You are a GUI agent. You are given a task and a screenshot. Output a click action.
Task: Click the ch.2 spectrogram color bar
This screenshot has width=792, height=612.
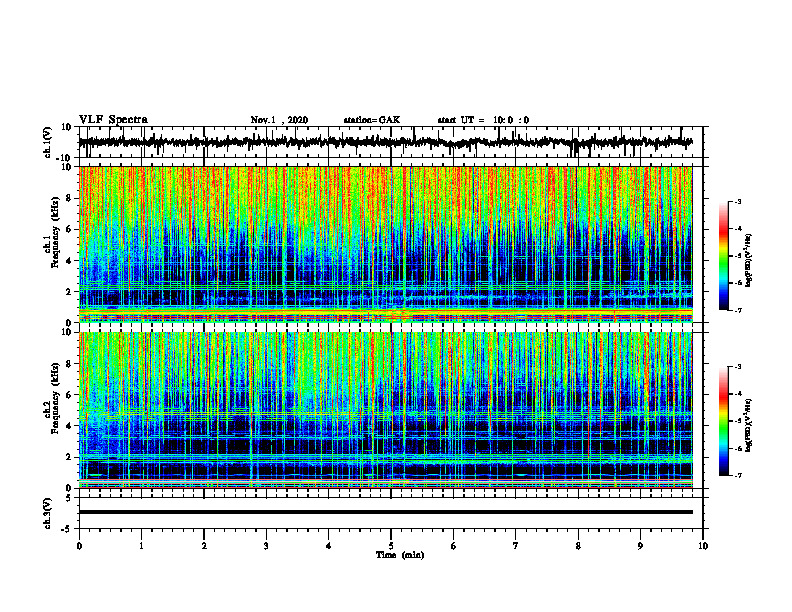724,421
